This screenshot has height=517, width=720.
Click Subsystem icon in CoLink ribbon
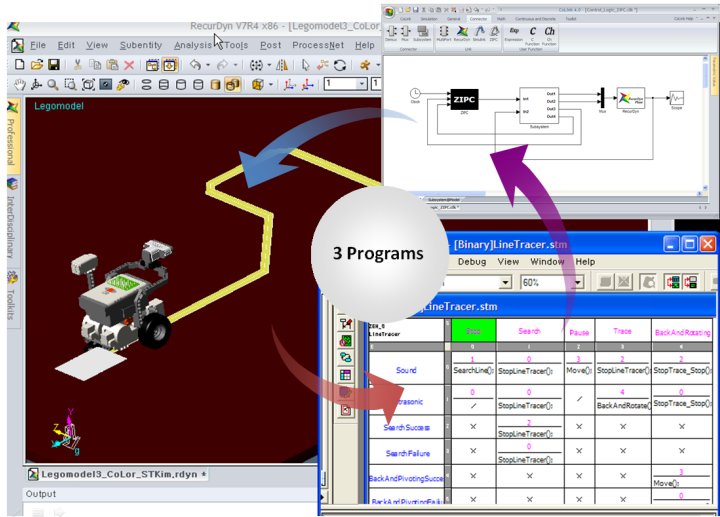click(x=422, y=34)
